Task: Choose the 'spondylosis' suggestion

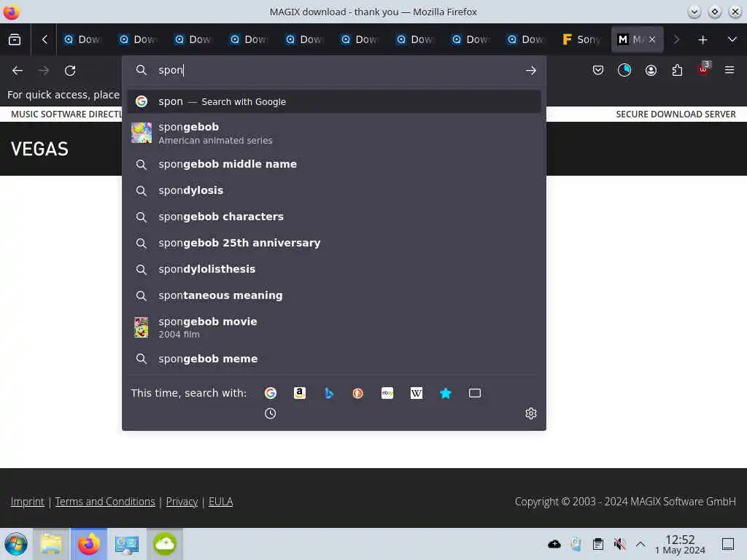Action: coord(334,190)
